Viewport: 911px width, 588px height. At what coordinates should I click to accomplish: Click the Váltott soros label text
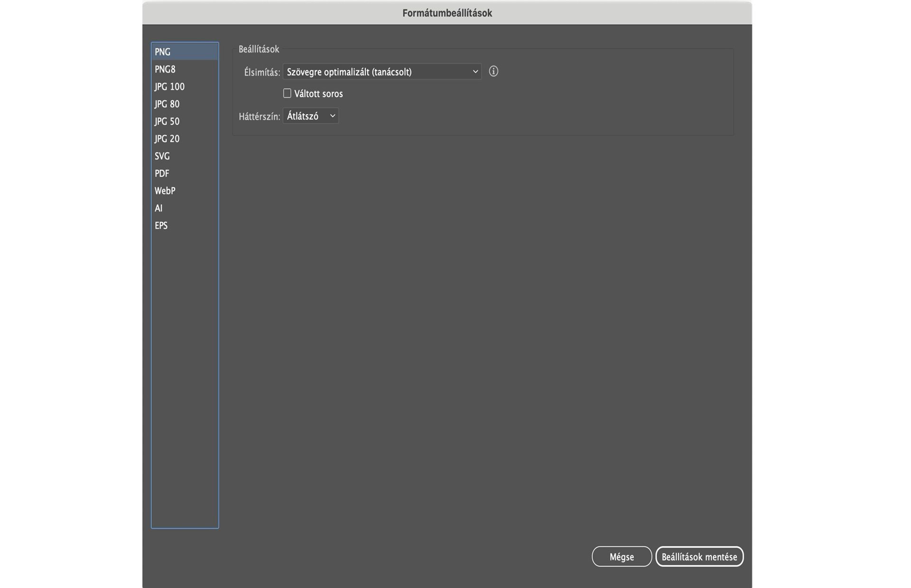(x=318, y=94)
